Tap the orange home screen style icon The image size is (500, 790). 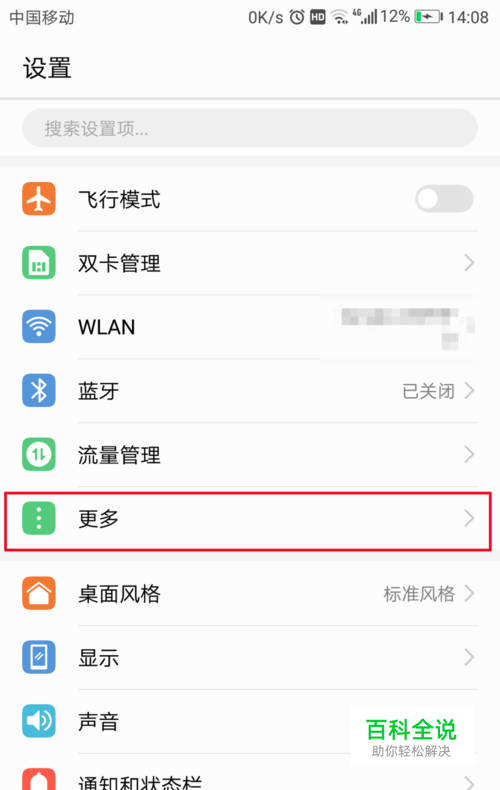(39, 594)
